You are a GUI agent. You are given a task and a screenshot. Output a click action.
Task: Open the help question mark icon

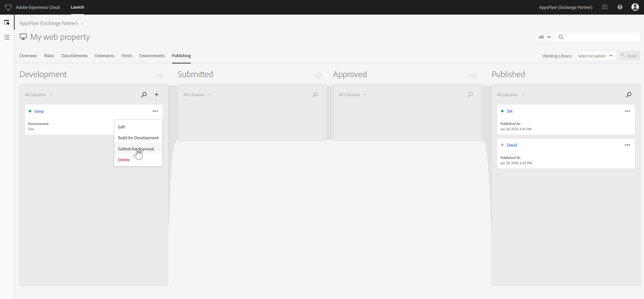pos(620,7)
